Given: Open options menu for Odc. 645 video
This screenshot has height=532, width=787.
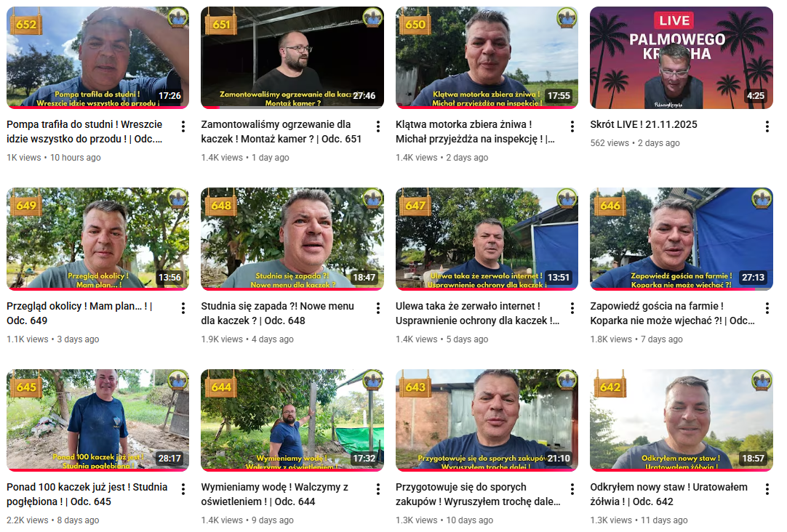Looking at the screenshot, I should point(183,489).
